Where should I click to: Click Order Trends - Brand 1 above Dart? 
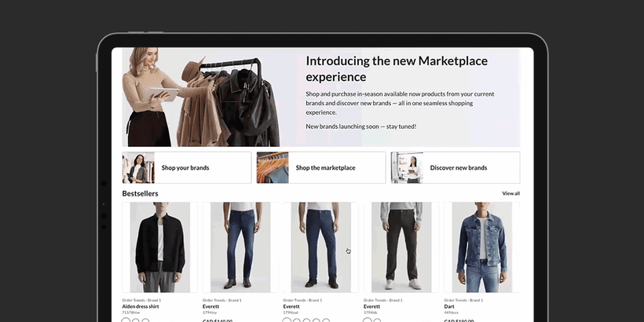pos(463,300)
